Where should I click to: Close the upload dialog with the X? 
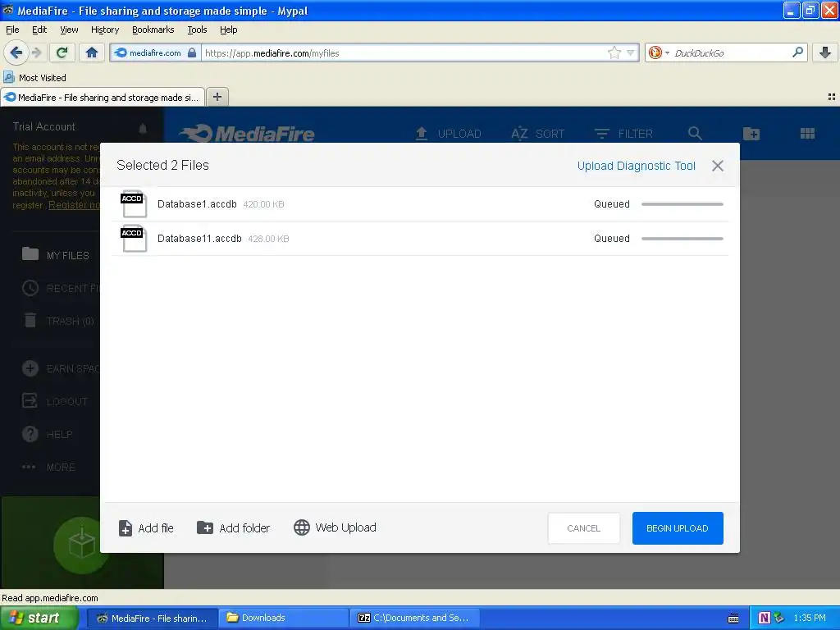(x=717, y=166)
